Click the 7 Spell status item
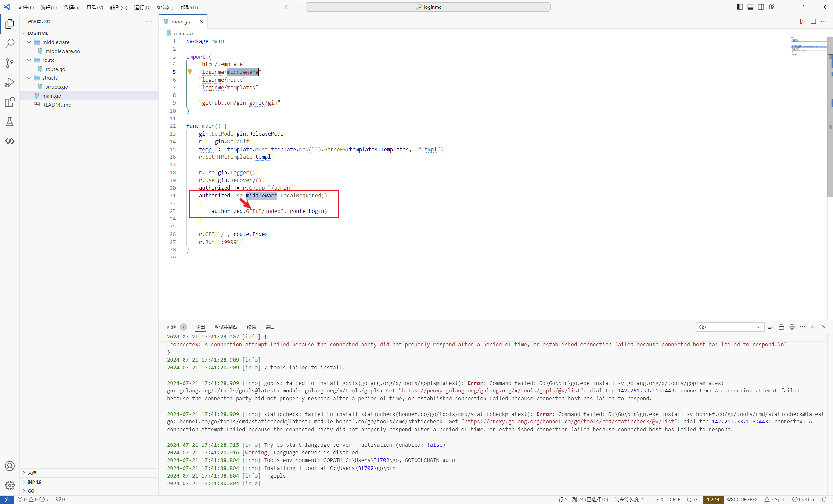This screenshot has height=504, width=833. point(775,499)
